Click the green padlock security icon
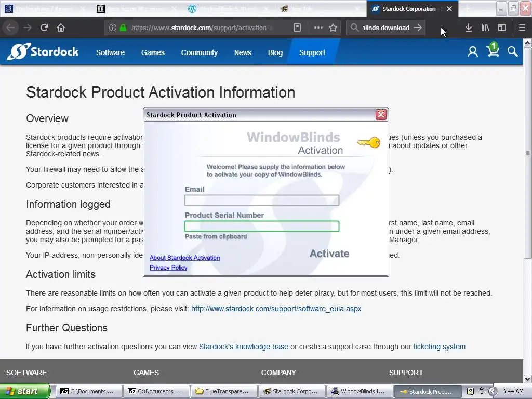 click(x=123, y=28)
